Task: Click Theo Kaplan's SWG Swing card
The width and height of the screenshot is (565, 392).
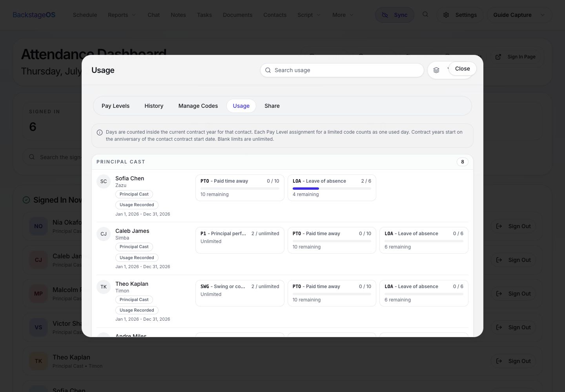Action: coord(240,293)
